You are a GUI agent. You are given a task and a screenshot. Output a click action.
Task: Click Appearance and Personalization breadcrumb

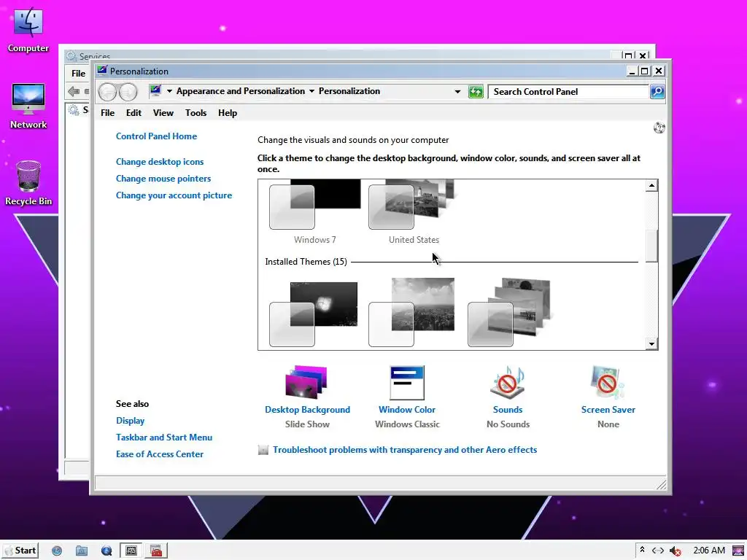[x=241, y=91]
